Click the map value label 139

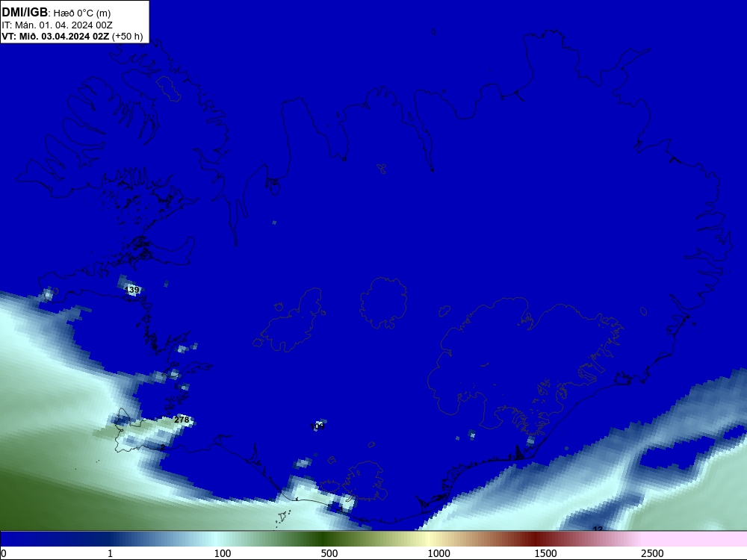click(132, 290)
